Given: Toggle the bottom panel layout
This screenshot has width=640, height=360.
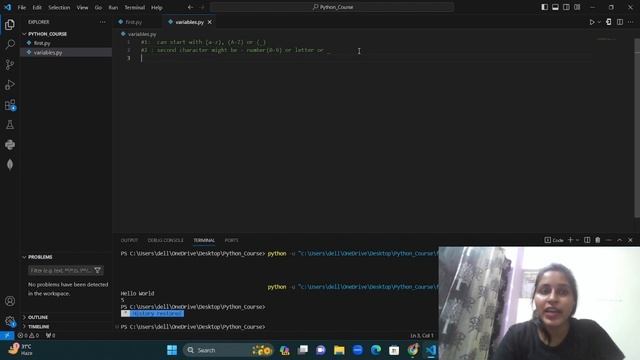Looking at the screenshot, I should 555,7.
